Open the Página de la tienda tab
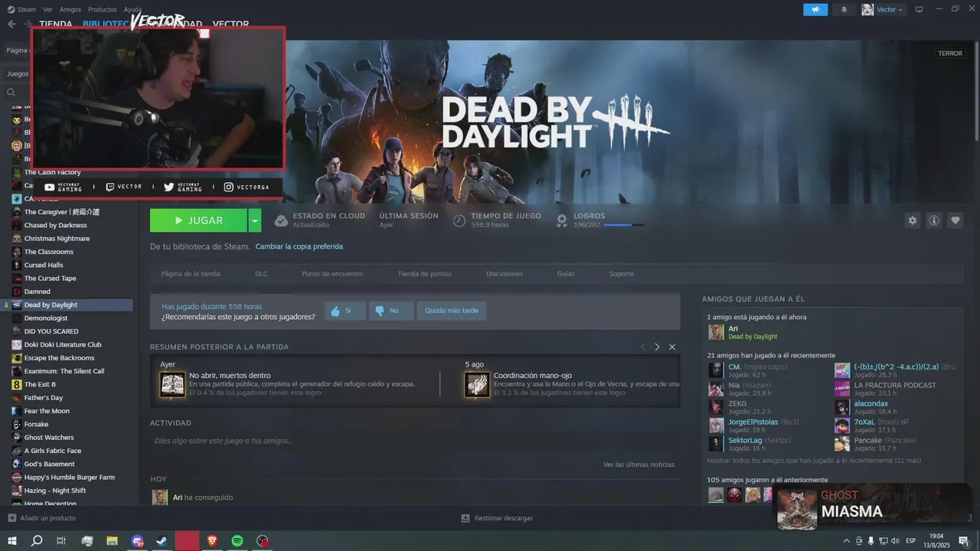The image size is (980, 551). pyautogui.click(x=191, y=273)
